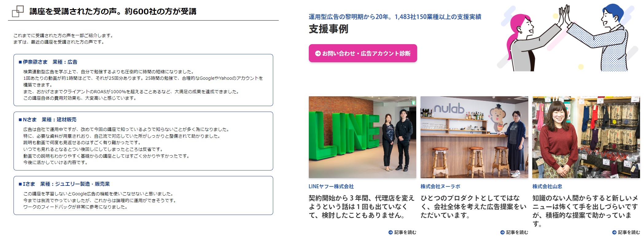This screenshot has width=644, height=241.
Task: Click the blue square bullet before Nさま
Action: tap(20, 120)
